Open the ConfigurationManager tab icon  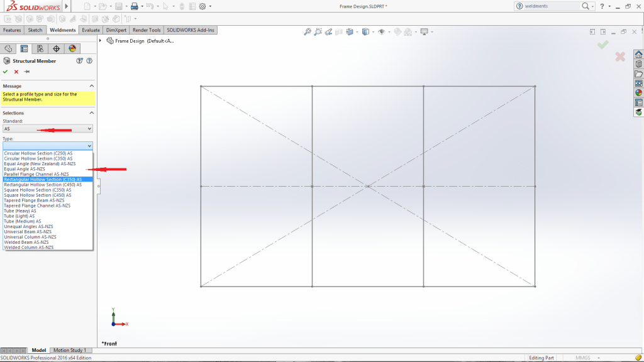(x=40, y=48)
